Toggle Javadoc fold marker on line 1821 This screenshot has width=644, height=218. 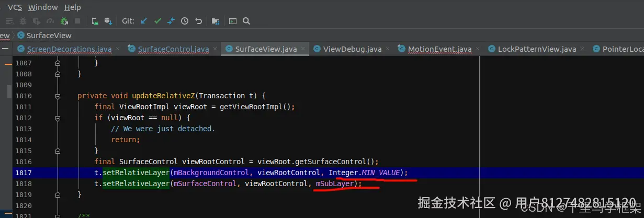(58, 215)
